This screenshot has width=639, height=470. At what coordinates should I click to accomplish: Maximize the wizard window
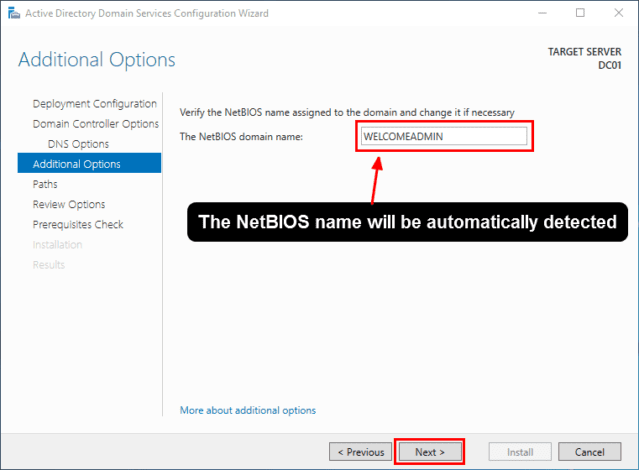pos(580,13)
